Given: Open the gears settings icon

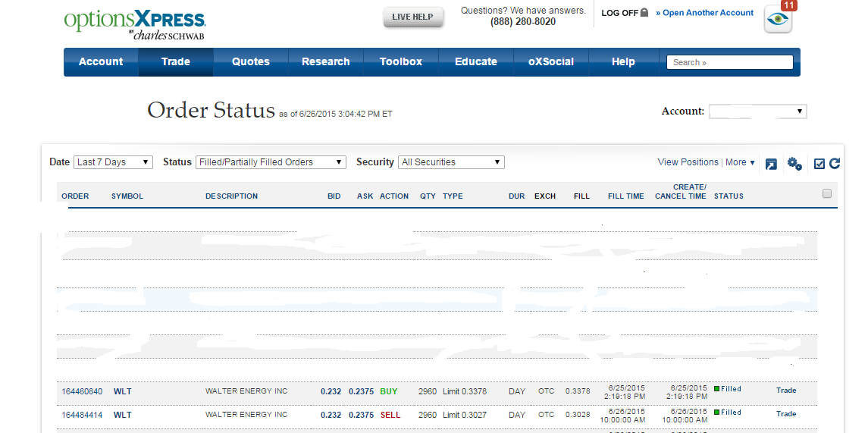Looking at the screenshot, I should (x=795, y=163).
